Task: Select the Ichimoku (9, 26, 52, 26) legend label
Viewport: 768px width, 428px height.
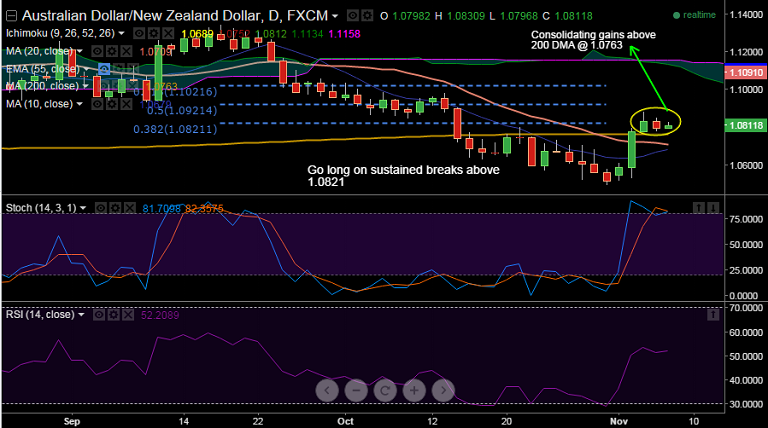Action: pyautogui.click(x=60, y=33)
